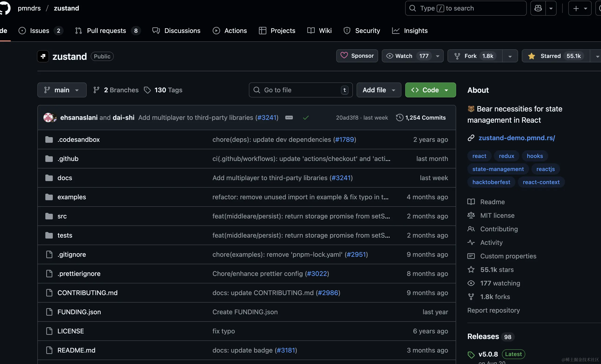Click the commit history clock icon
The height and width of the screenshot is (364, 601).
click(399, 118)
